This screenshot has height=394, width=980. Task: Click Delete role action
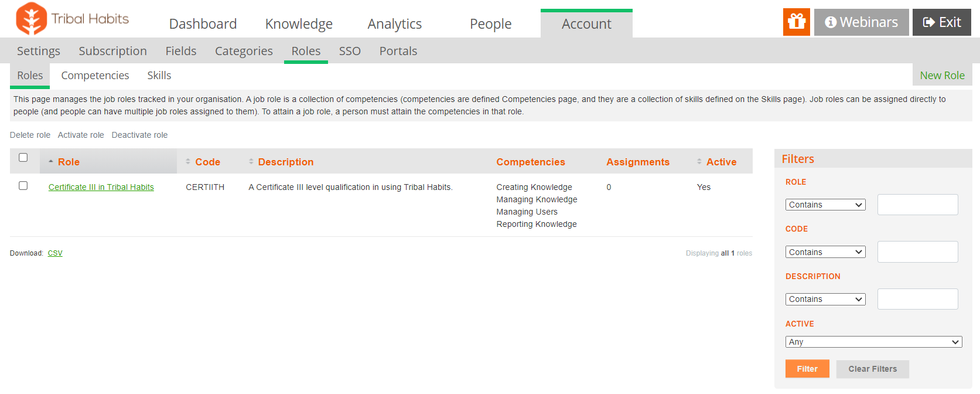tap(30, 135)
